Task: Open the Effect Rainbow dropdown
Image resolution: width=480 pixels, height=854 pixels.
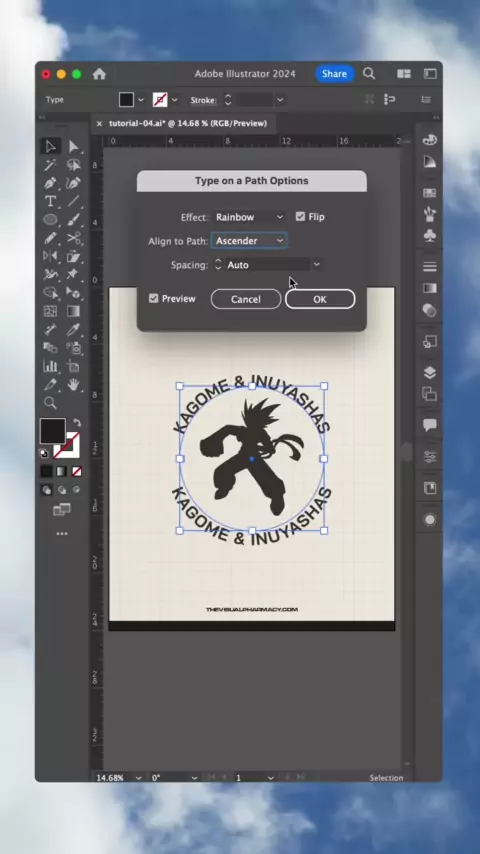Action: click(x=249, y=217)
